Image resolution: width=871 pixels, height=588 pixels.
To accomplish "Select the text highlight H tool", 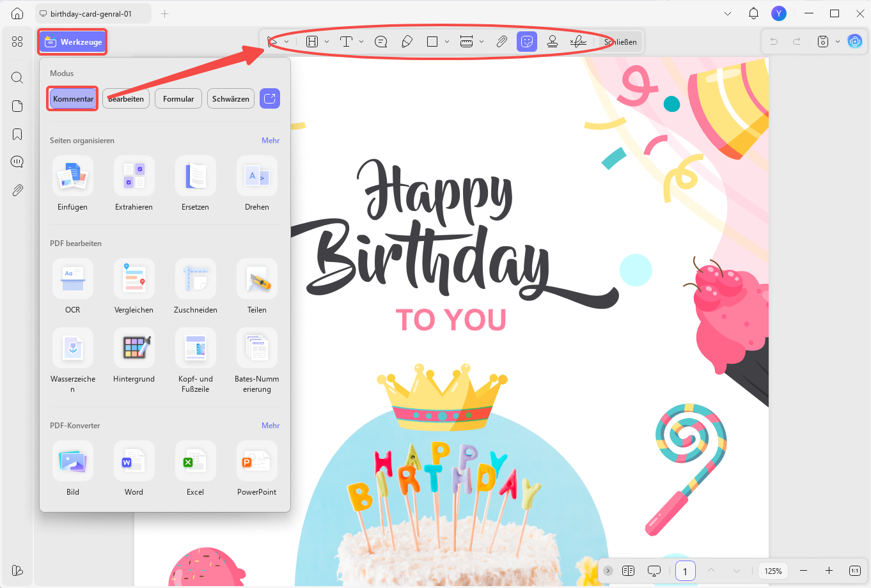I will [312, 42].
